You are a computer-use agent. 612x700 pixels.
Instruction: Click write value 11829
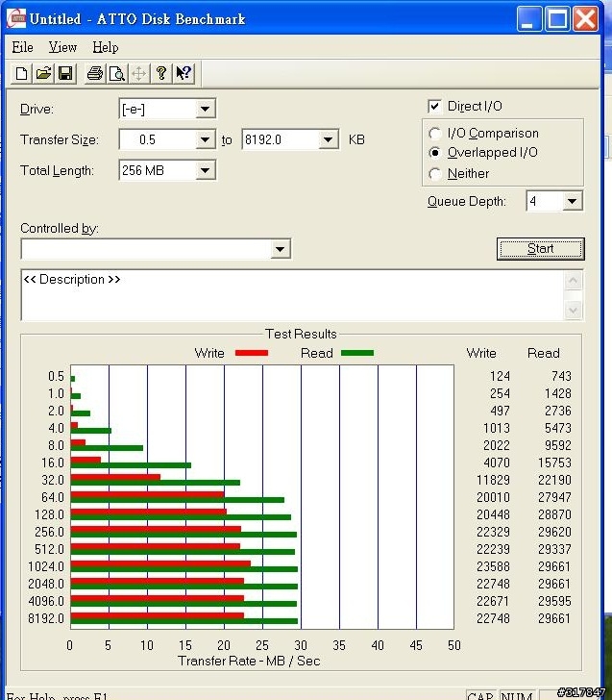493,480
